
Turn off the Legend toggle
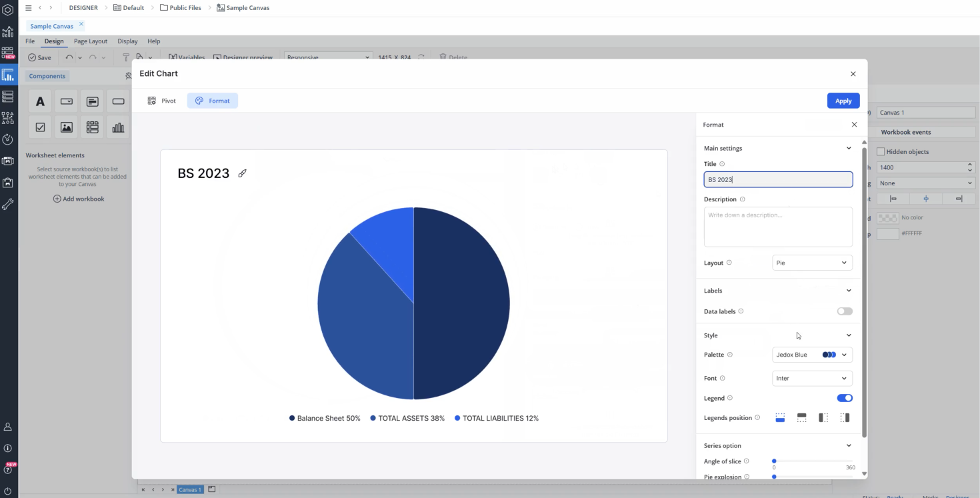point(844,398)
